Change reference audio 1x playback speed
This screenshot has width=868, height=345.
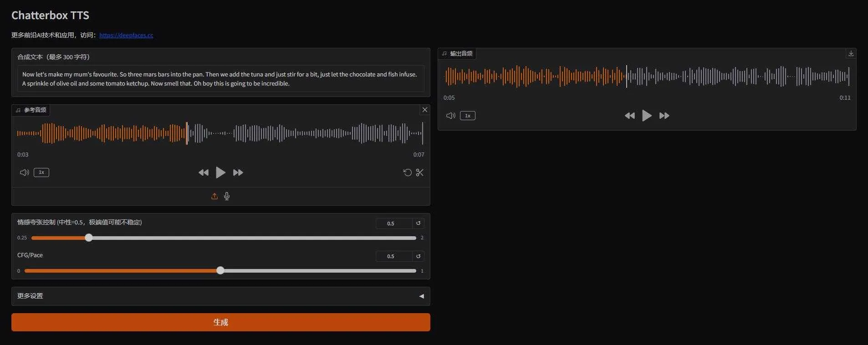(x=41, y=172)
